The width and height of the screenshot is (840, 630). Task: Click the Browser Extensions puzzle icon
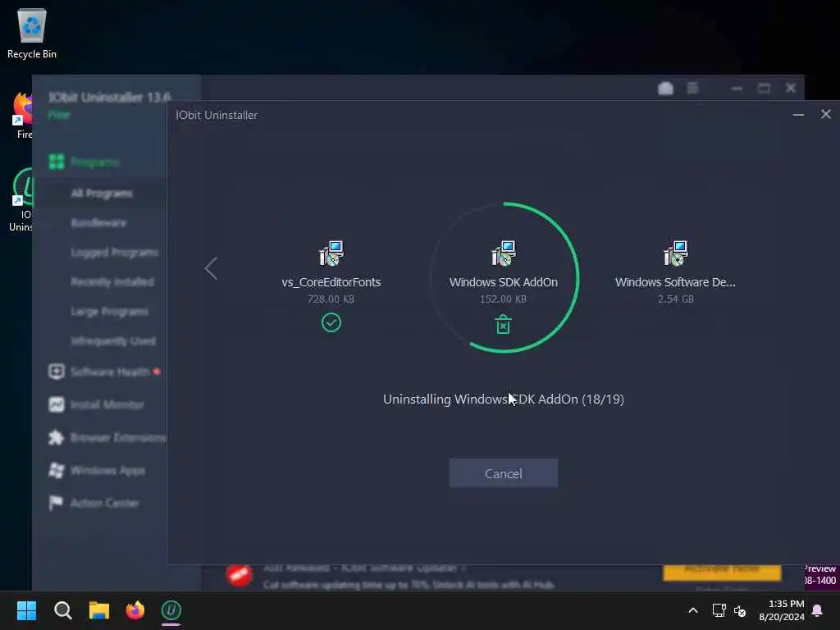[x=57, y=438]
